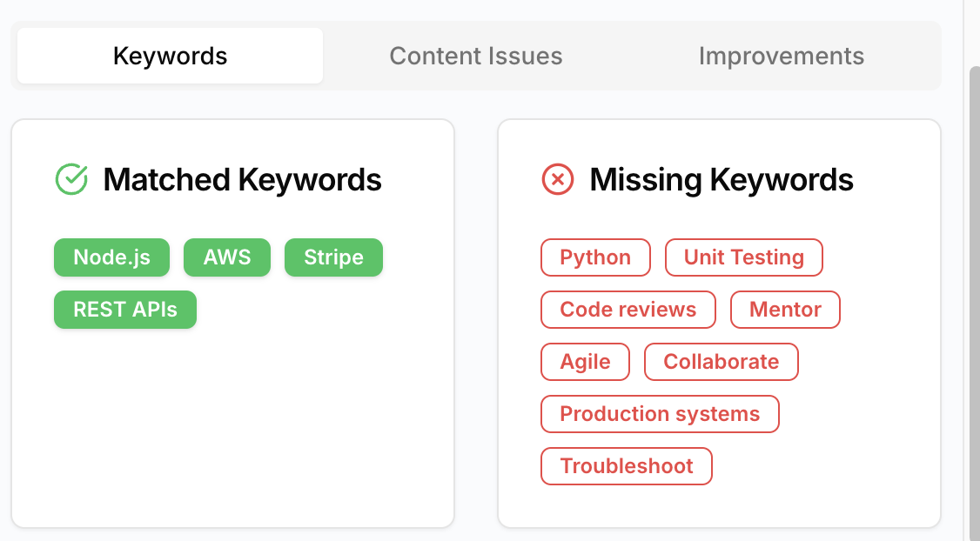This screenshot has width=980, height=541.
Task: Click the Agile missing keyword tag
Action: [x=585, y=362]
